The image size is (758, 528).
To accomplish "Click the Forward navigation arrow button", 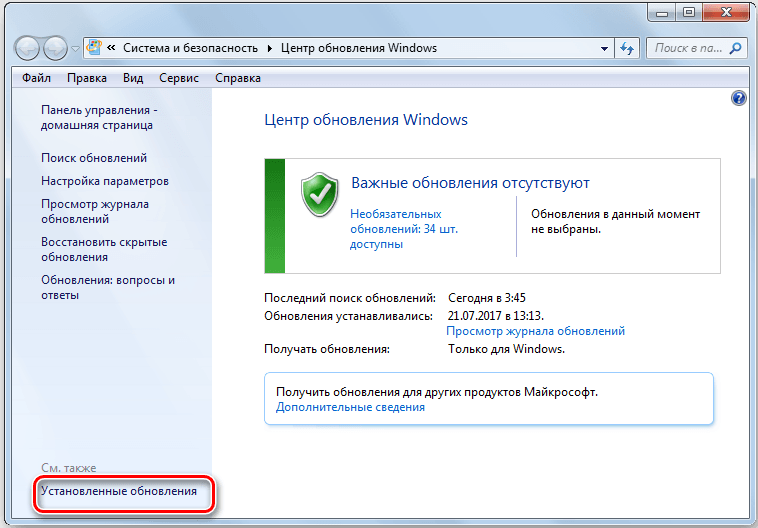I will click(56, 48).
